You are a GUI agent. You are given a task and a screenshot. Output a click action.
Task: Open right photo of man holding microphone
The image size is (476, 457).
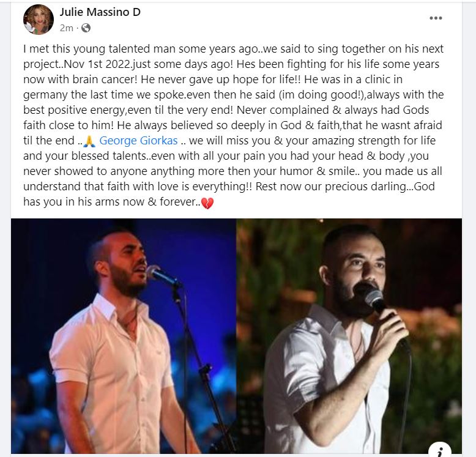[x=349, y=336]
